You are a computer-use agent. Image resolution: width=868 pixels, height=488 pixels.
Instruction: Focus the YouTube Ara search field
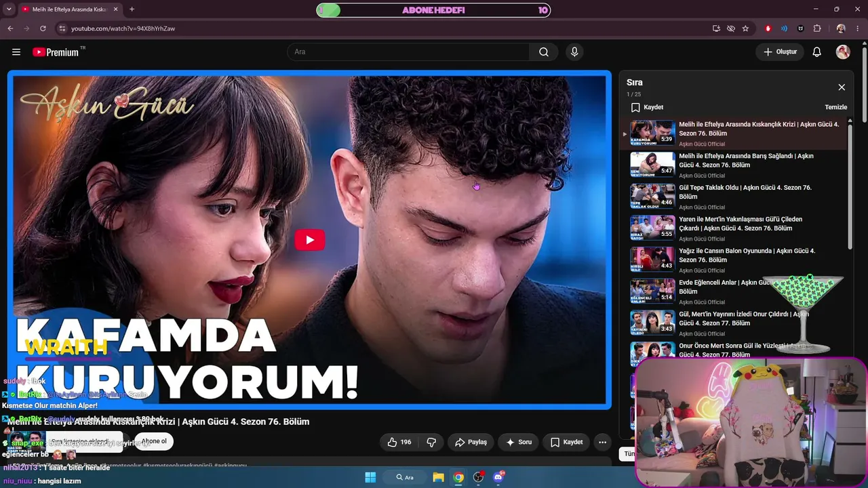pyautogui.click(x=408, y=52)
